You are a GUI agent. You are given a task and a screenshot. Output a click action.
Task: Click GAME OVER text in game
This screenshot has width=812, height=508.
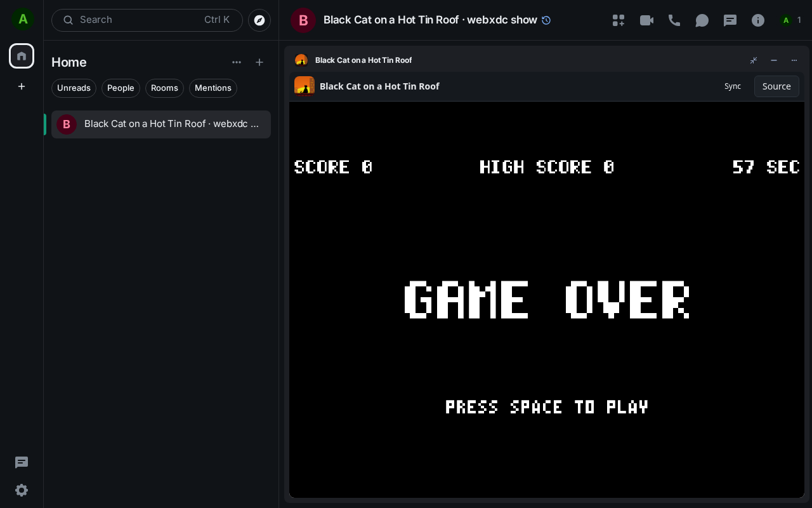(x=547, y=300)
